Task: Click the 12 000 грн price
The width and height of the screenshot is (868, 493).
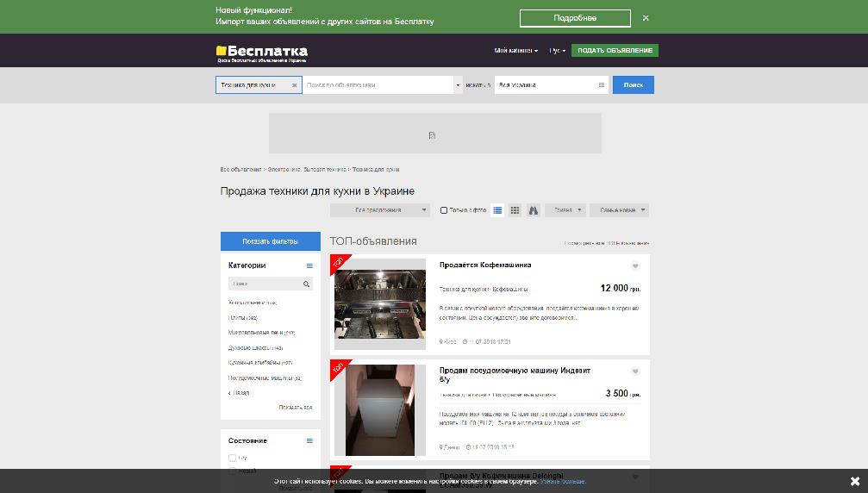Action: [621, 288]
